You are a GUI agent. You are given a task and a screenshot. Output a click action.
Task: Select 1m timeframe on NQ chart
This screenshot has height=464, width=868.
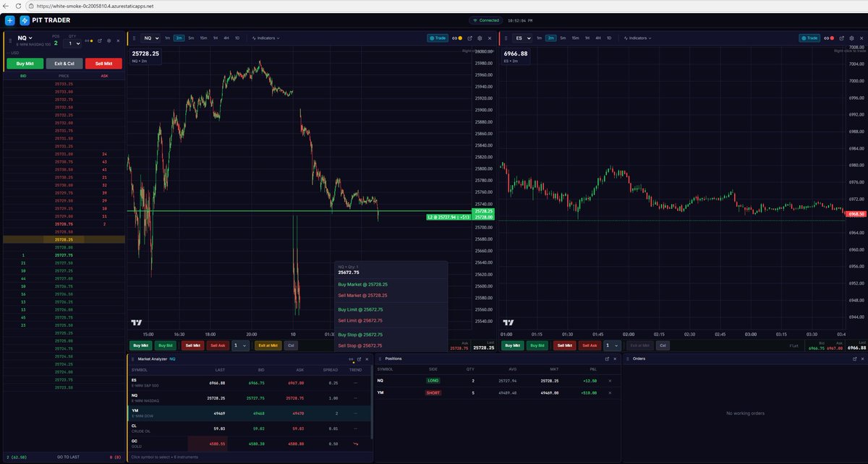[167, 38]
